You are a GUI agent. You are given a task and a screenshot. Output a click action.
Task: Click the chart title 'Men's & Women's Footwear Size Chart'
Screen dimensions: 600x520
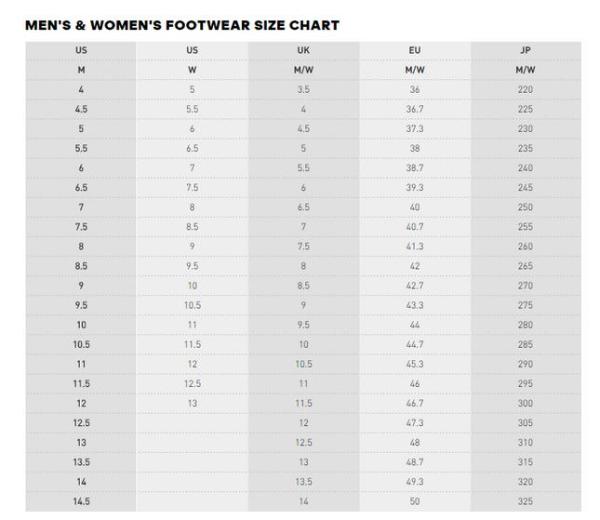pos(182,25)
